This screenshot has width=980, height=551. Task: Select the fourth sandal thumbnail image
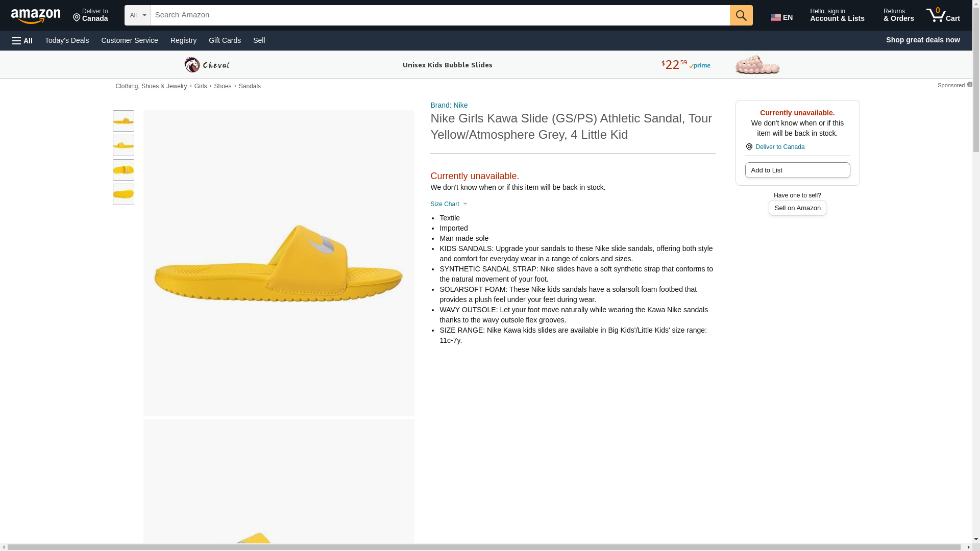pyautogui.click(x=124, y=194)
